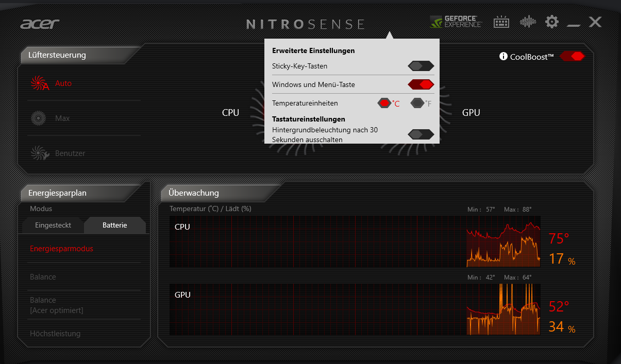
Task: Click the Auto fan icon
Action: (40, 83)
